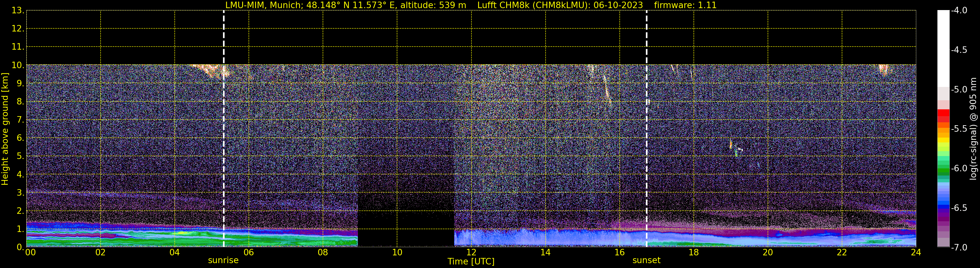Viewport: 980px width, 268px height.
Task: Click the '22' tick on the time axis
Action: 842,253
